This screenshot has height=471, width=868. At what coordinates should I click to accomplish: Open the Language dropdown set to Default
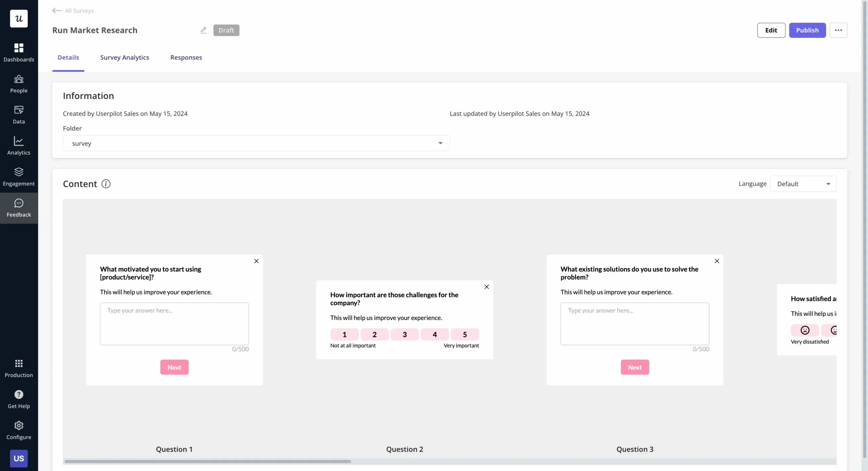click(x=803, y=184)
